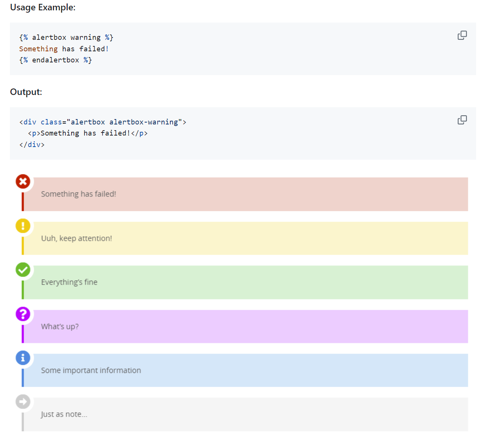The height and width of the screenshot is (448, 478).
Task: Click the grey arrow note icon
Action: pyautogui.click(x=23, y=402)
